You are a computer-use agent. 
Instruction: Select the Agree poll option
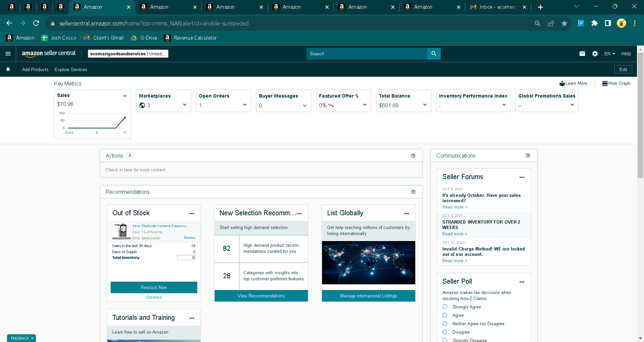(445, 315)
